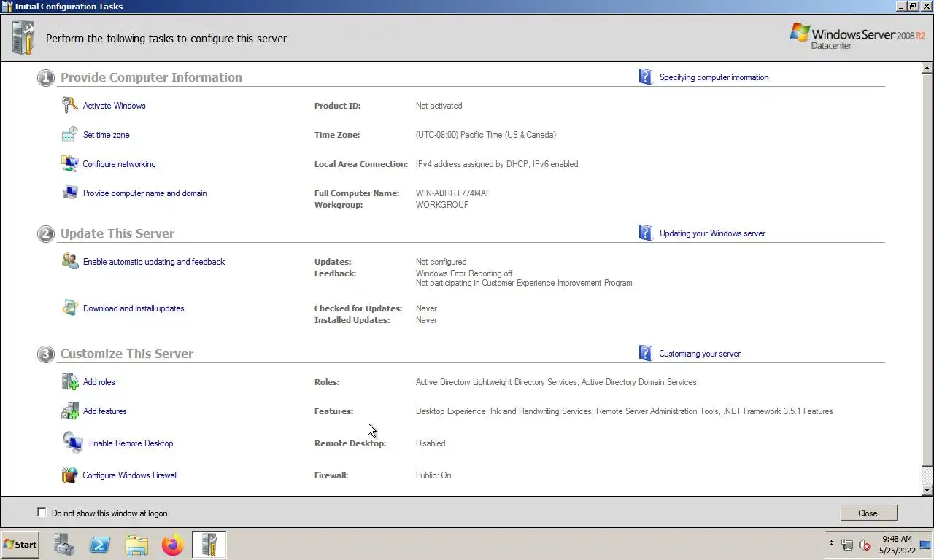The width and height of the screenshot is (934, 560).
Task: Click Windows Error Reporting off text
Action: click(464, 273)
